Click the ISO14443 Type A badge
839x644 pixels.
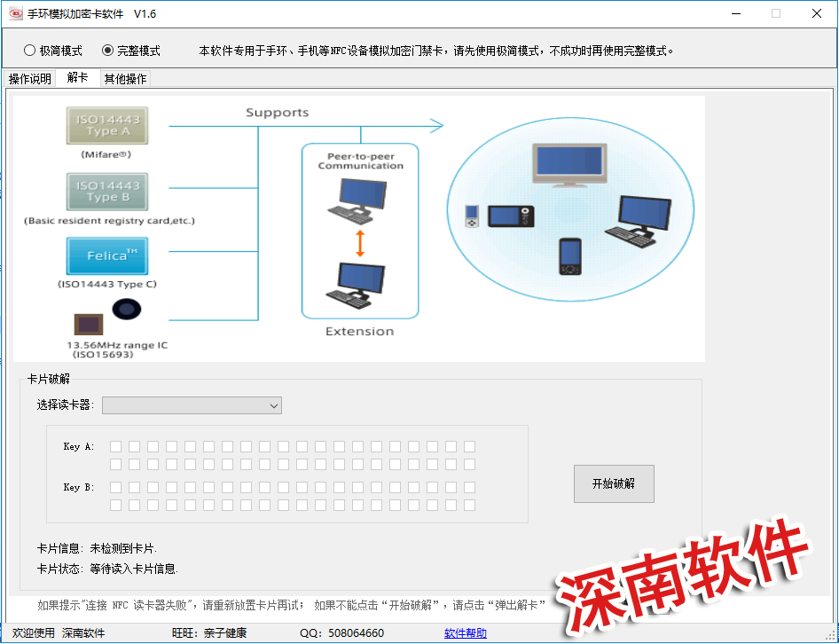tap(107, 126)
